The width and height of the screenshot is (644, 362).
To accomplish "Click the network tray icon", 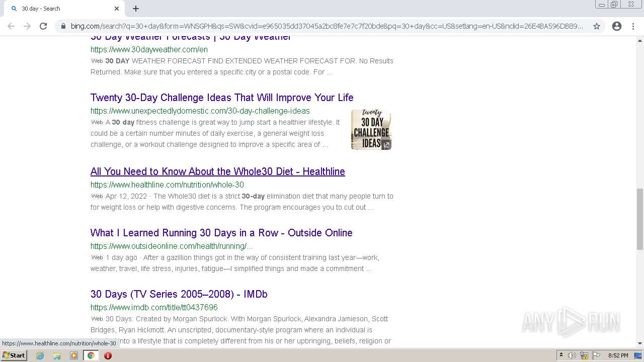I will pos(584,355).
